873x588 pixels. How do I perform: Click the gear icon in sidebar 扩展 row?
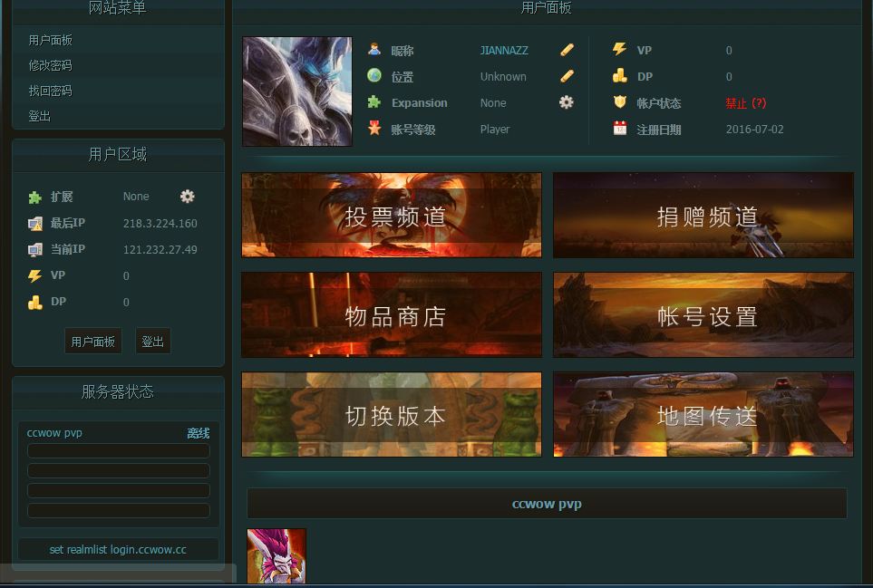(x=188, y=196)
